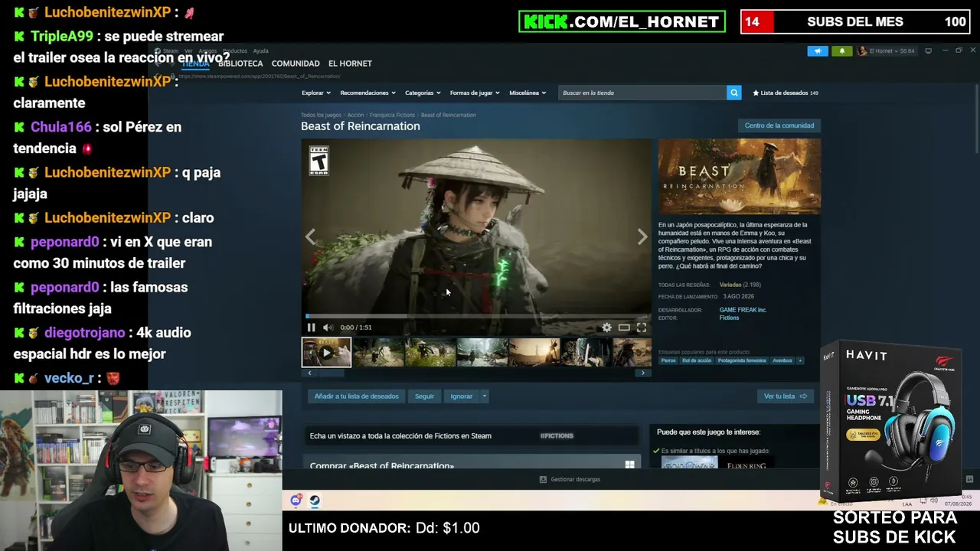The image size is (980, 551).
Task: Click the Steam Big Picture monitor icon
Action: pyautogui.click(x=928, y=51)
